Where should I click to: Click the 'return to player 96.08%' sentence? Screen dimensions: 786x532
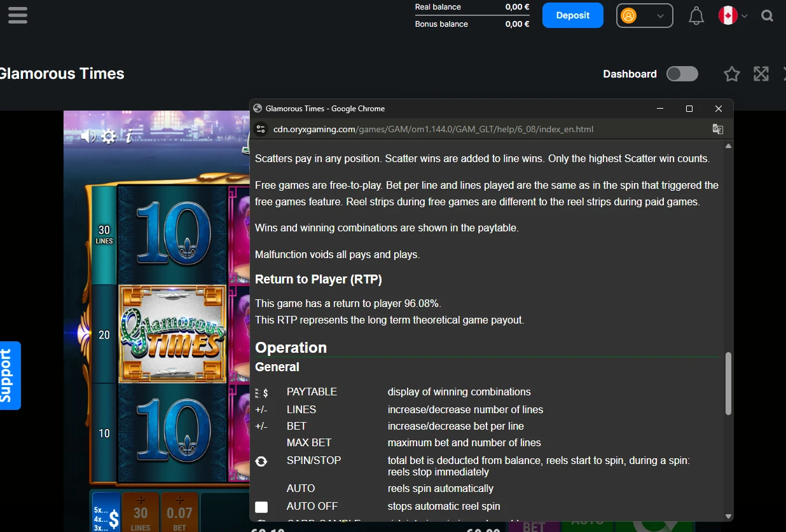348,304
